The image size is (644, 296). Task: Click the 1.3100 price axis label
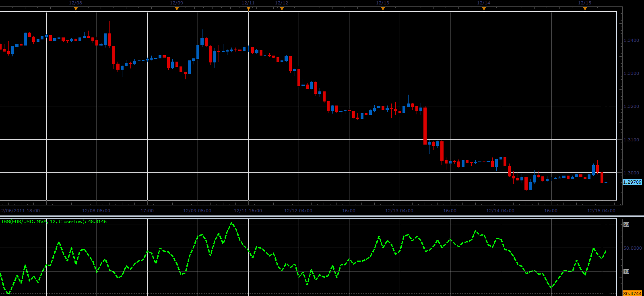(631, 140)
